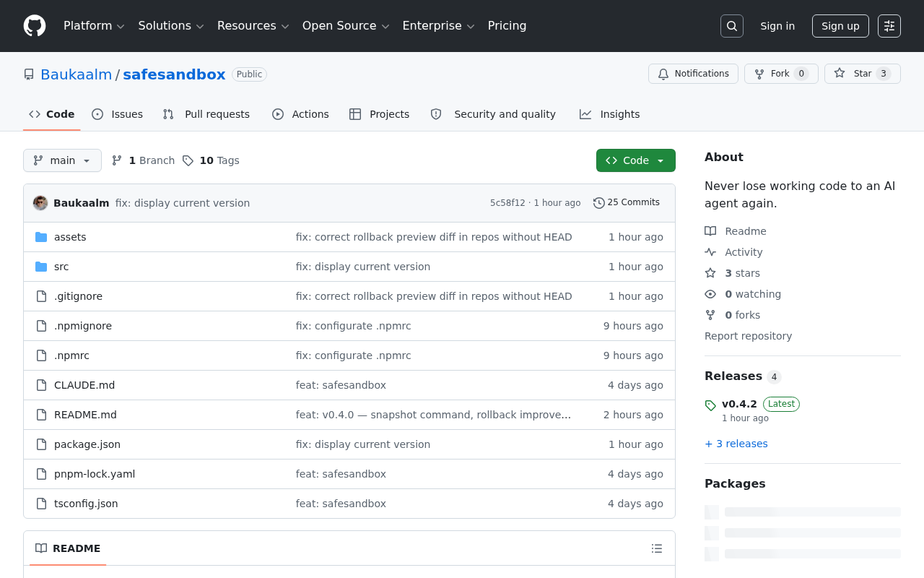The width and height of the screenshot is (924, 578).
Task: Open the tsconfig.json file name
Action: [86, 504]
